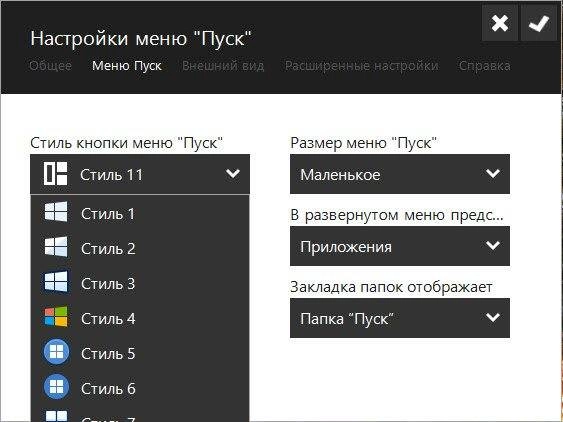Select the Стиль 6 list entry text
The image size is (563, 422).
tap(108, 388)
